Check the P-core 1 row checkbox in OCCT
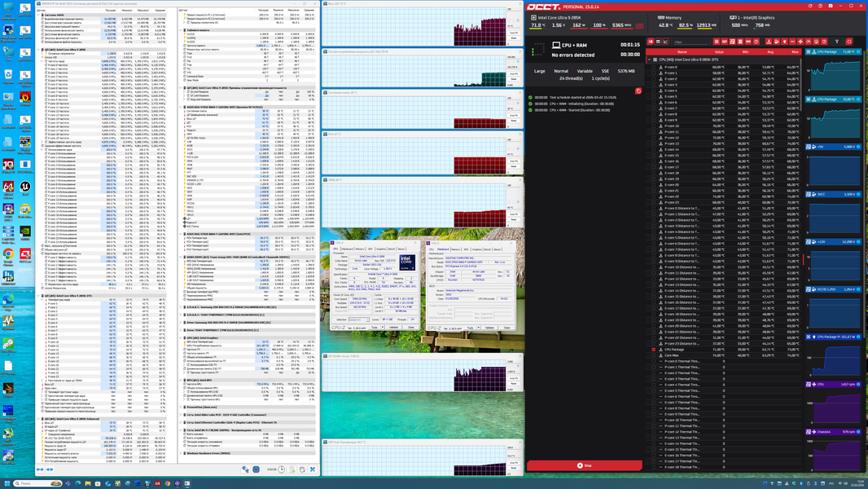The height and width of the screenshot is (489, 868). 653,73
